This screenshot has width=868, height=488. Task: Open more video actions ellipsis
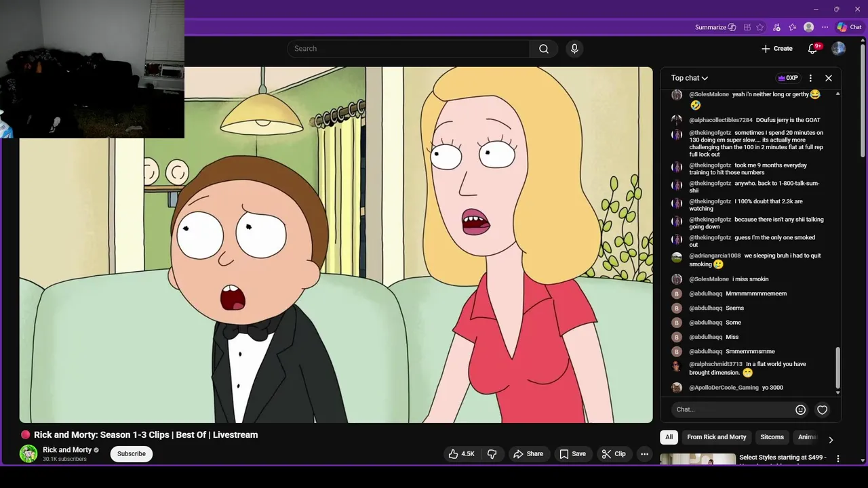pyautogui.click(x=645, y=454)
